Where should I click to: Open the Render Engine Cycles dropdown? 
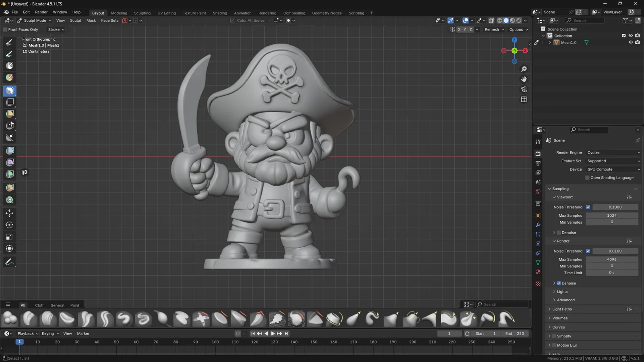click(613, 153)
